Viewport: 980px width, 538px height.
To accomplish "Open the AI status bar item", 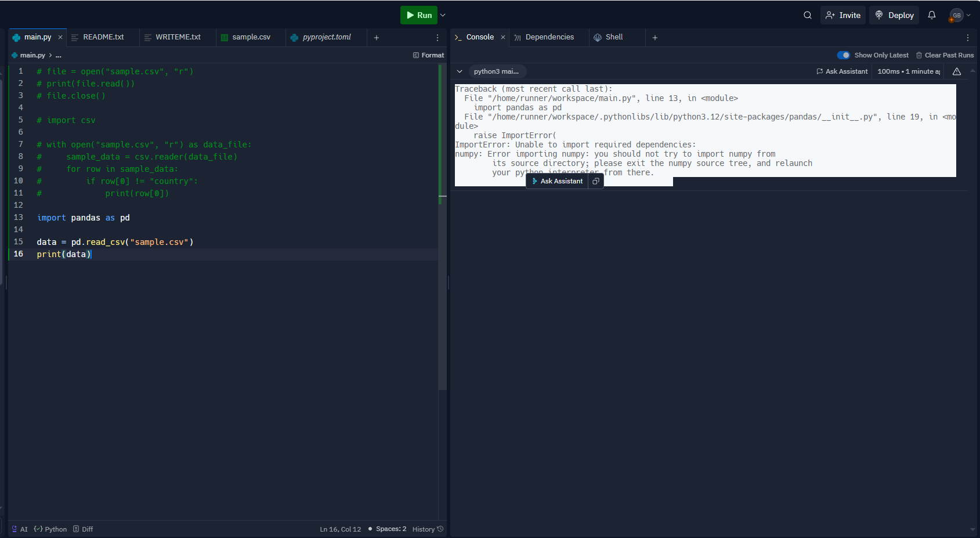I will [20, 529].
